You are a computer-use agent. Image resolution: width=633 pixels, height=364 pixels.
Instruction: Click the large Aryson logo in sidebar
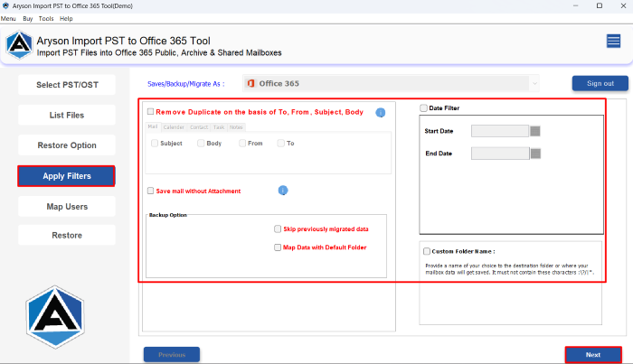(55, 317)
